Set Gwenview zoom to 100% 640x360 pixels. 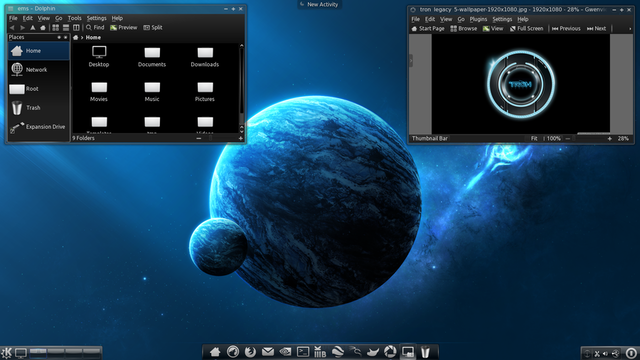click(x=553, y=138)
